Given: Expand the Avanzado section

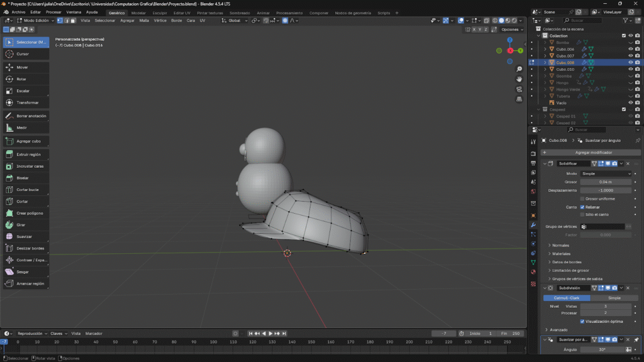Looking at the screenshot, I should (x=557, y=329).
